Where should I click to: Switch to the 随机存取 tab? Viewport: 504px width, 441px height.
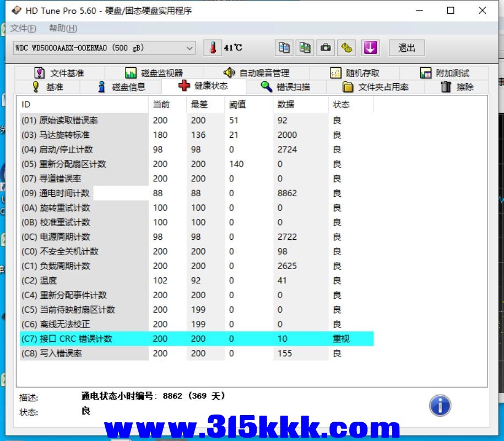point(355,73)
